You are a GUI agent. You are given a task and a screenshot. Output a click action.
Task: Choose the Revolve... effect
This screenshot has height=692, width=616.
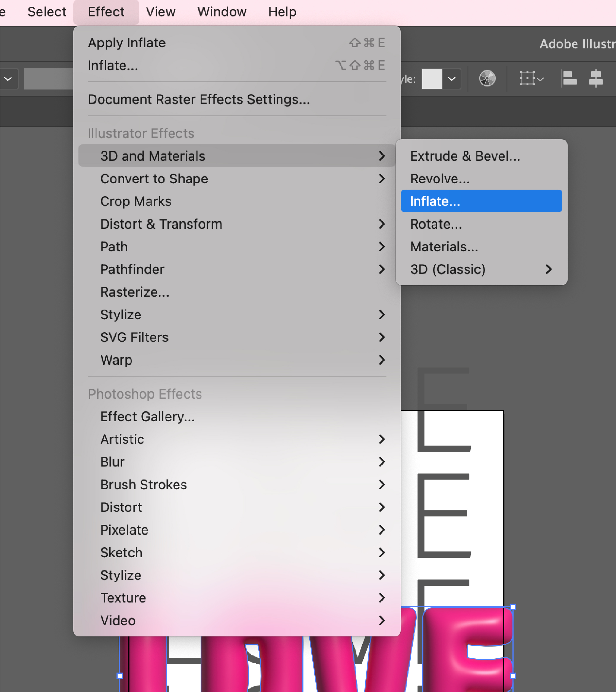(x=440, y=179)
